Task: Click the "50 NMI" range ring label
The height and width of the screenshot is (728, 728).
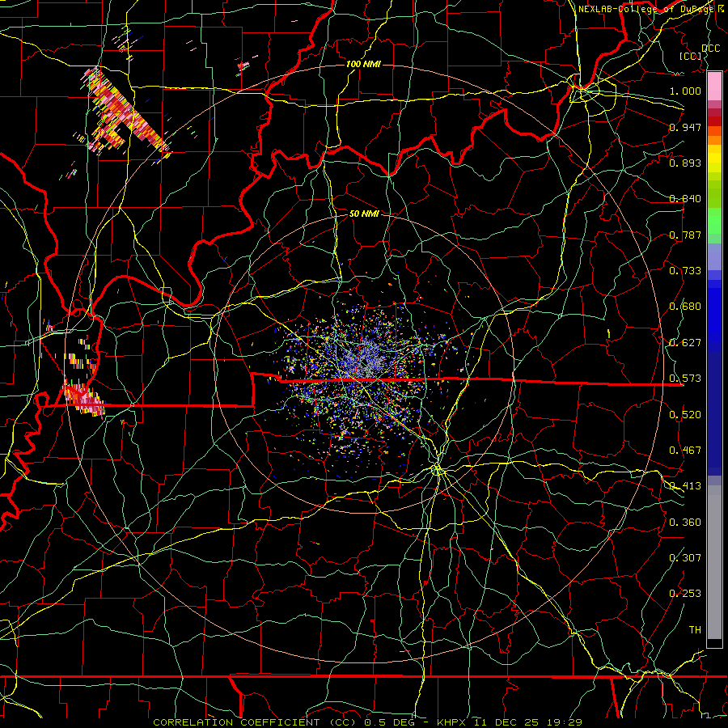Action: (364, 214)
